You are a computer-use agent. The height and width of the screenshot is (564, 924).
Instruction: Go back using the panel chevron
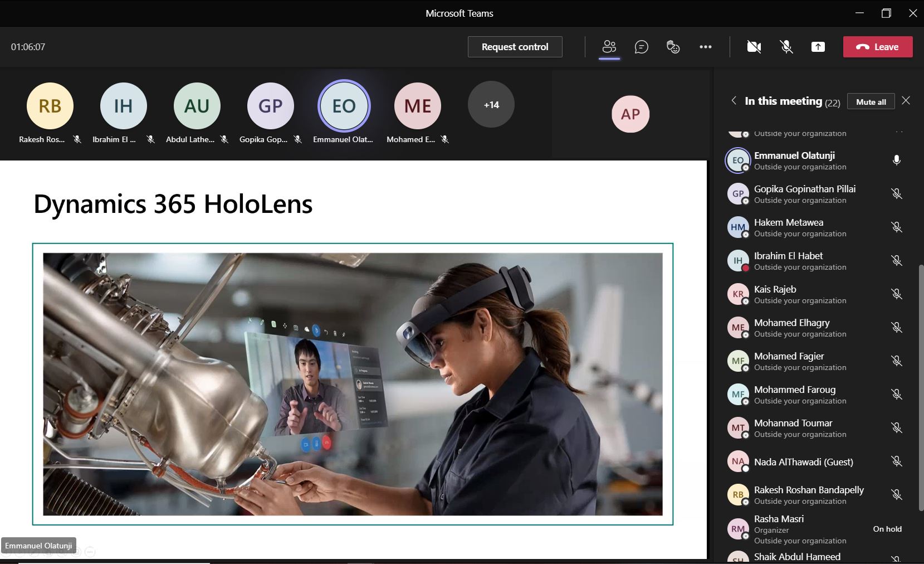tap(734, 100)
